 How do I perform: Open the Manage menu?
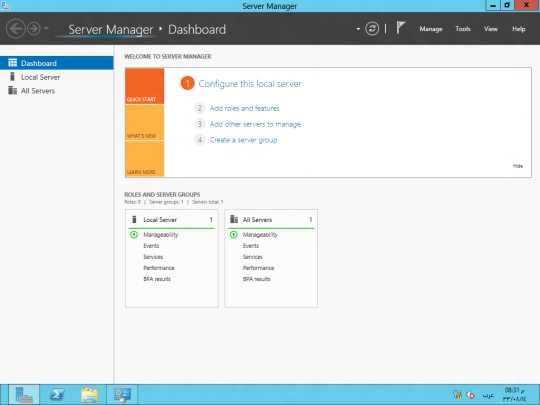tap(431, 29)
